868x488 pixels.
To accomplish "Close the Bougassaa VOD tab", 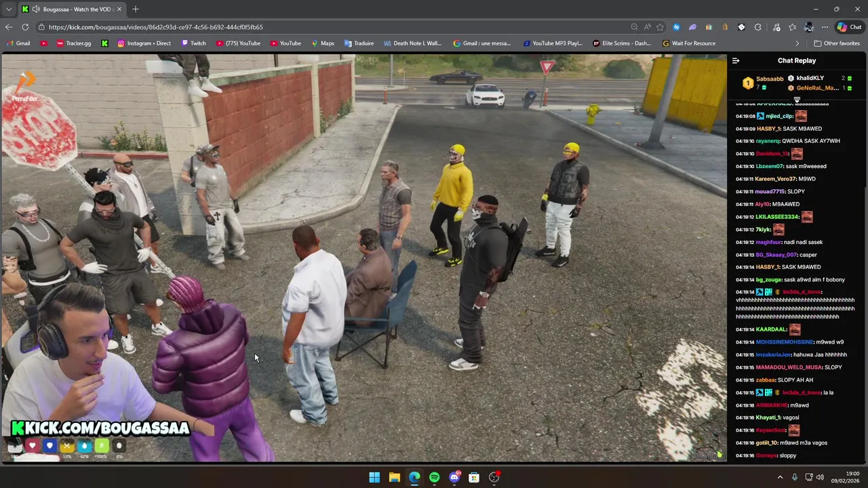I will pyautogui.click(x=119, y=9).
